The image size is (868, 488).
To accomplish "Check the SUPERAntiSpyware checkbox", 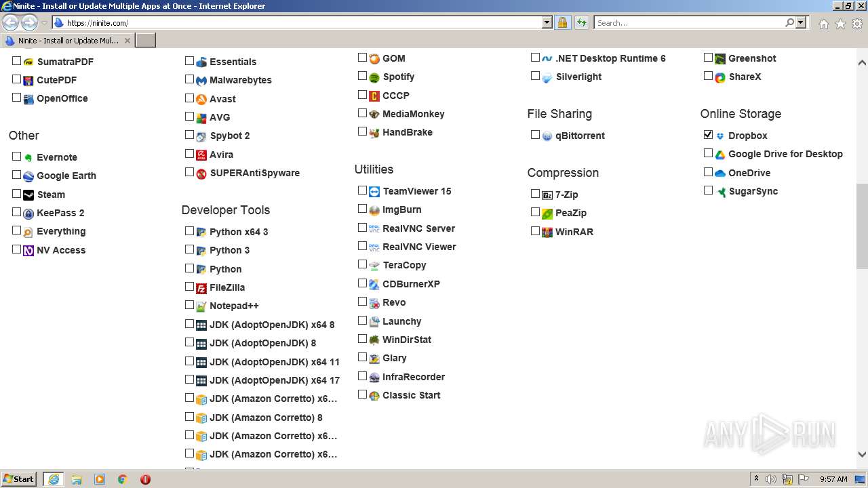I will point(189,172).
